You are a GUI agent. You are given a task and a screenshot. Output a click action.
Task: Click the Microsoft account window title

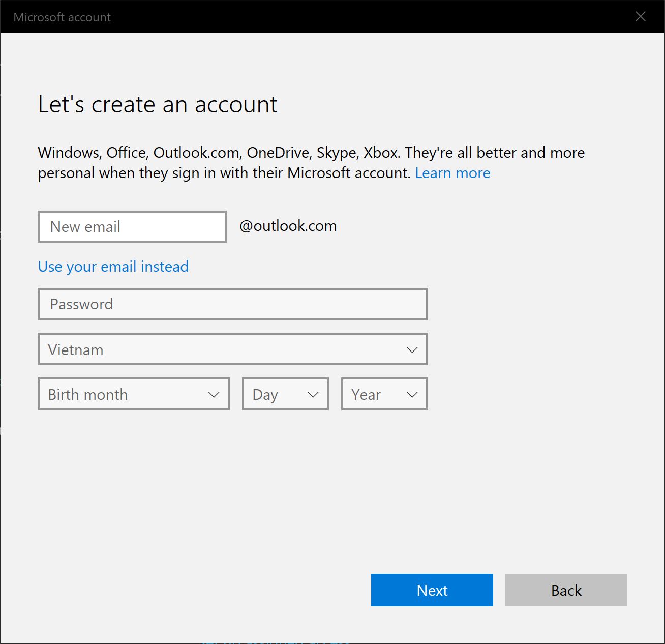click(x=62, y=17)
